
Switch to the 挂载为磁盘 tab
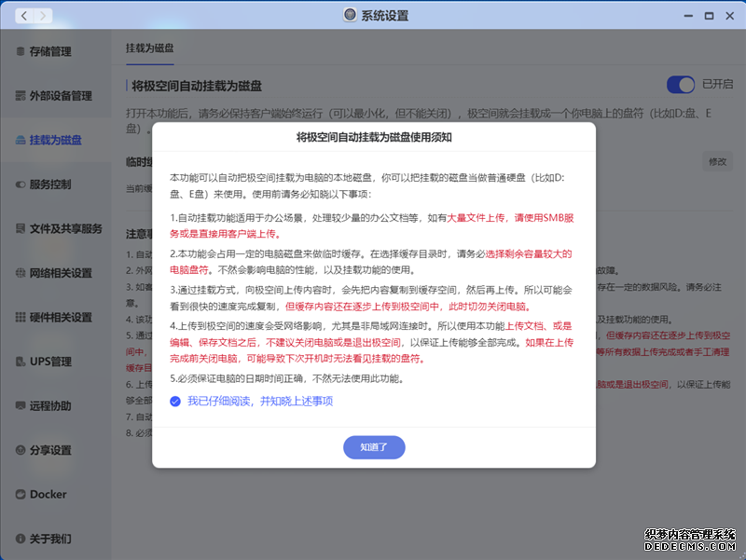(150, 47)
